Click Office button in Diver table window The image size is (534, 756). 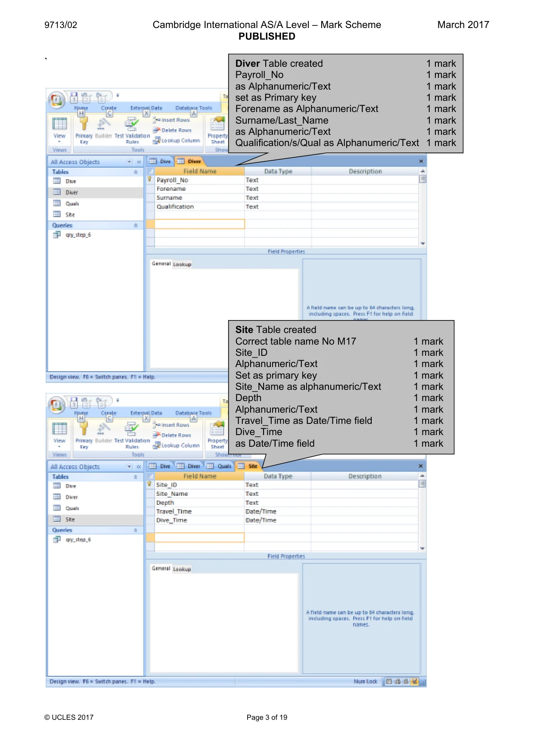[56, 100]
